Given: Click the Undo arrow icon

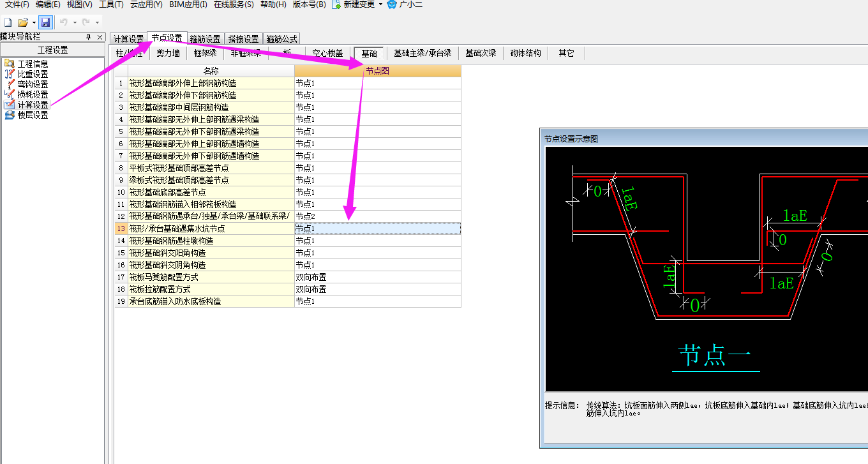Looking at the screenshot, I should [x=64, y=22].
